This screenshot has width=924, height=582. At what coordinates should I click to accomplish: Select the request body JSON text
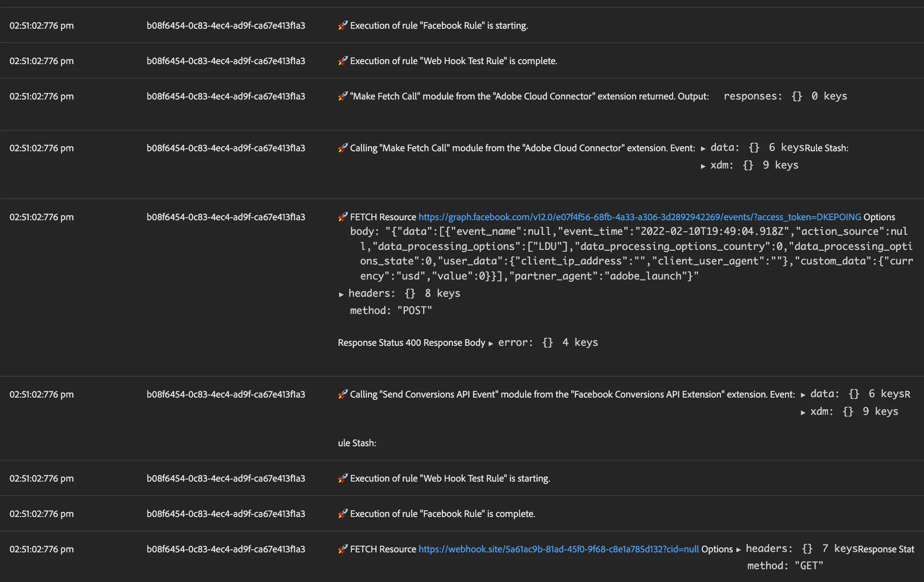[631, 254]
